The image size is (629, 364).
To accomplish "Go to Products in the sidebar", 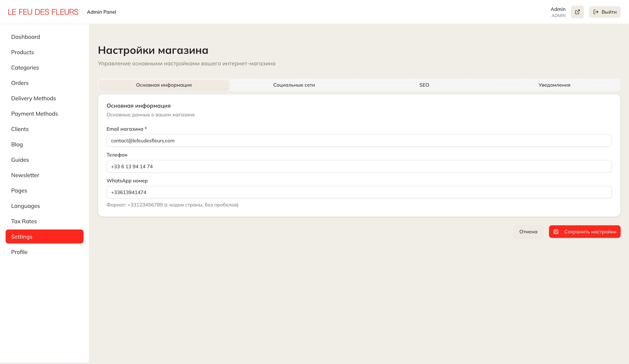I will coord(23,52).
